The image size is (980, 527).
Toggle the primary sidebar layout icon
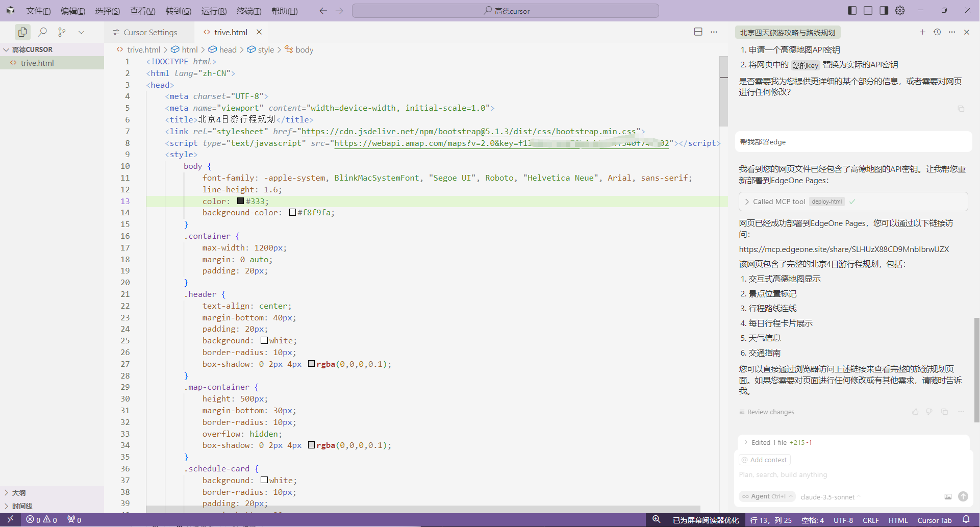tap(852, 11)
